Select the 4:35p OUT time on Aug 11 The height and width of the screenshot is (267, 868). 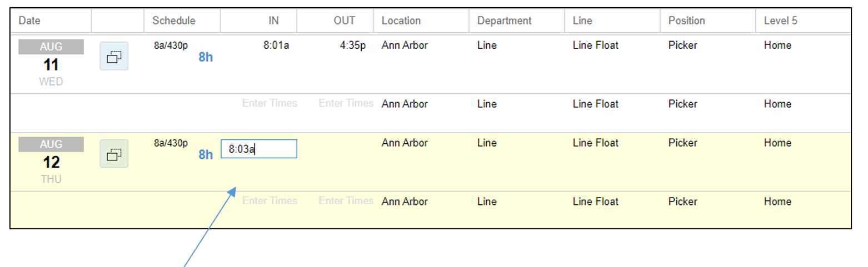353,46
